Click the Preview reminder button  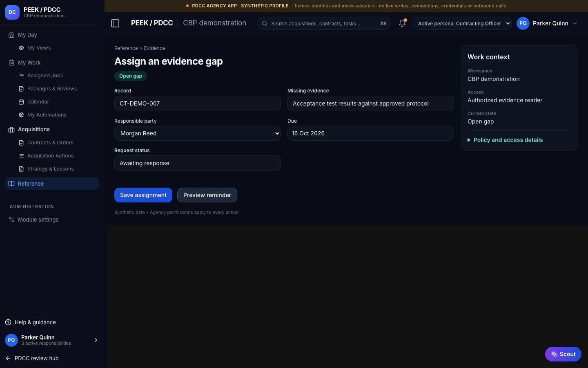tap(207, 195)
